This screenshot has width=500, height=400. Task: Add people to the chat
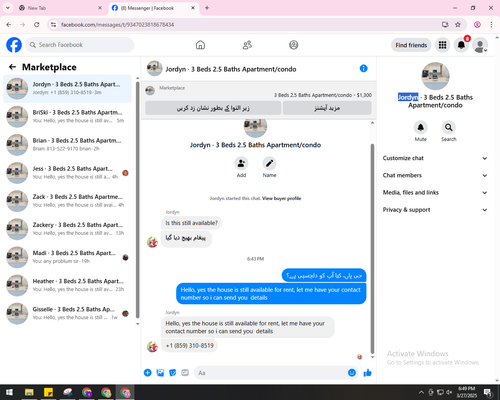tap(241, 163)
